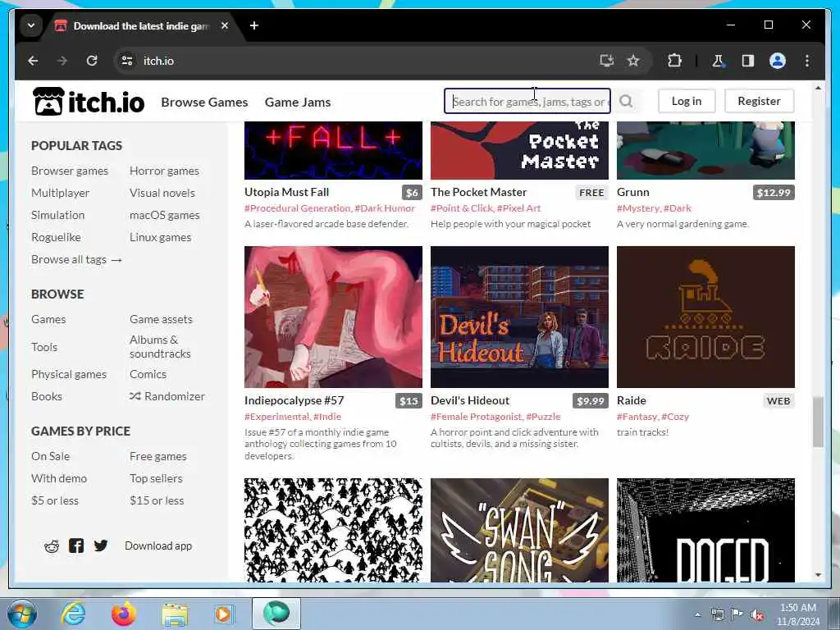Image resolution: width=840 pixels, height=630 pixels.
Task: Click the Action Center flag tray icon
Action: click(737, 615)
